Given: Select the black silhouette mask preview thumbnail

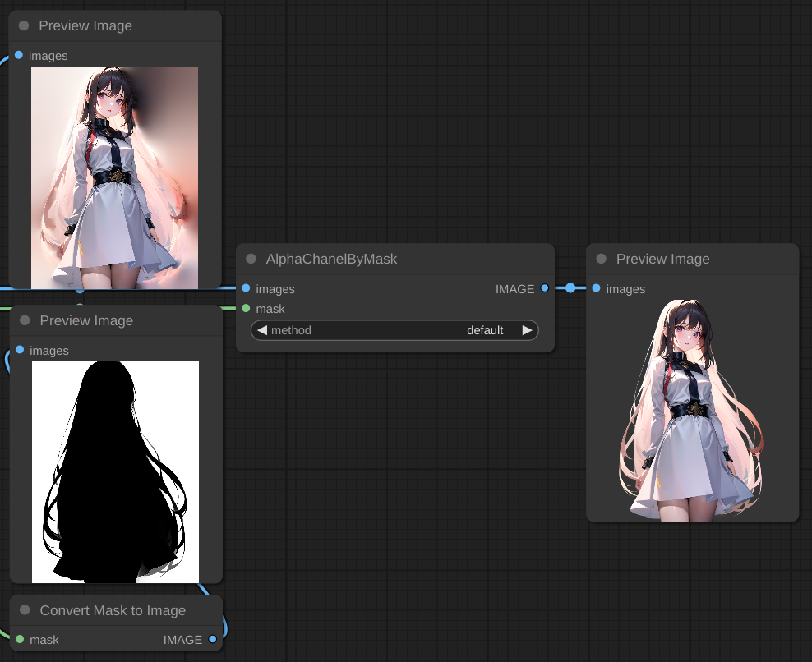Looking at the screenshot, I should 115,471.
